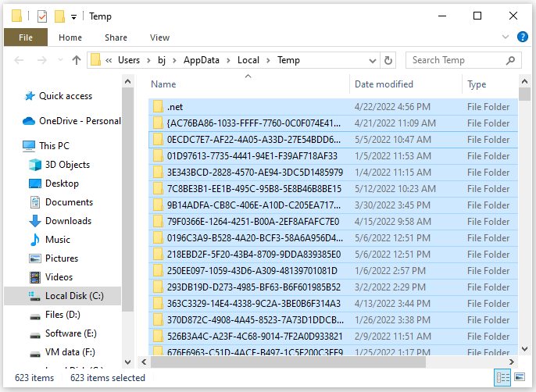Select Files (D:) drive
This screenshot has width=536, height=392.
click(55, 315)
